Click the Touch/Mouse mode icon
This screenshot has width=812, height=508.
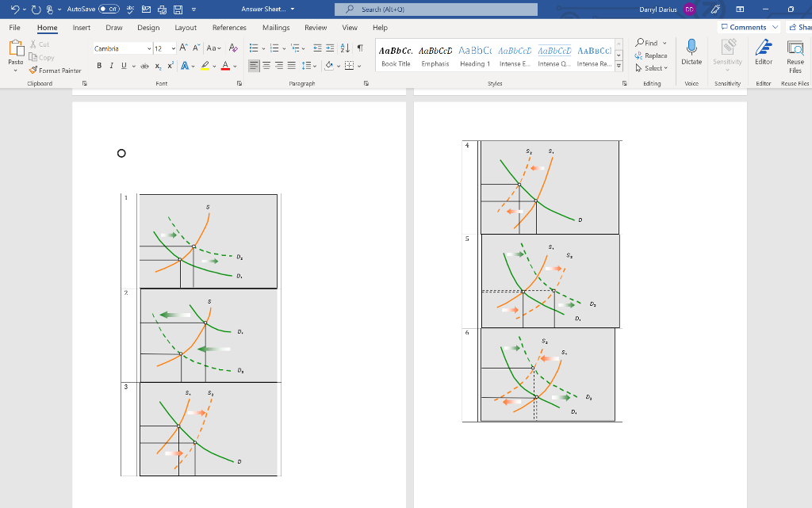(50, 10)
